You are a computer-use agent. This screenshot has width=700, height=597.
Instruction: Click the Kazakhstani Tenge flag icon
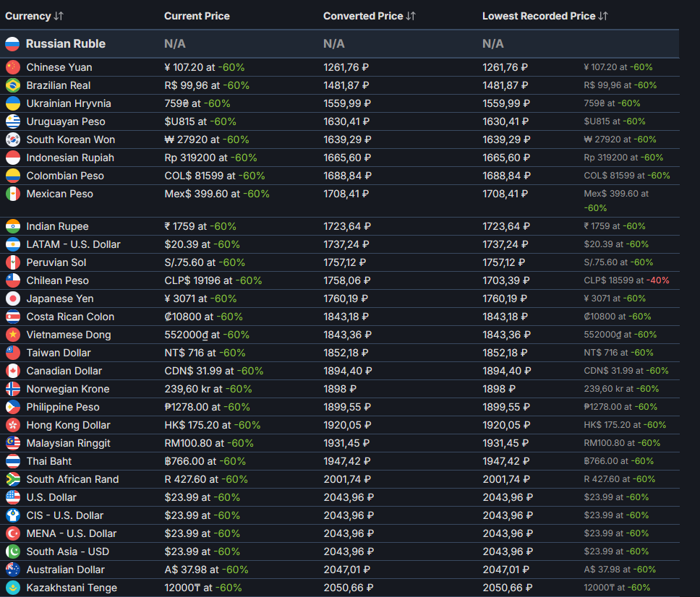coord(13,588)
